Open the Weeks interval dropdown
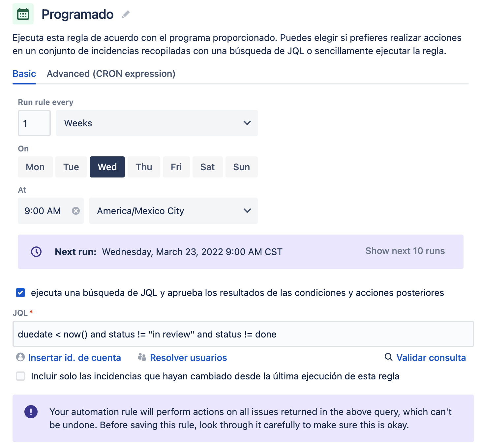 coord(157,123)
